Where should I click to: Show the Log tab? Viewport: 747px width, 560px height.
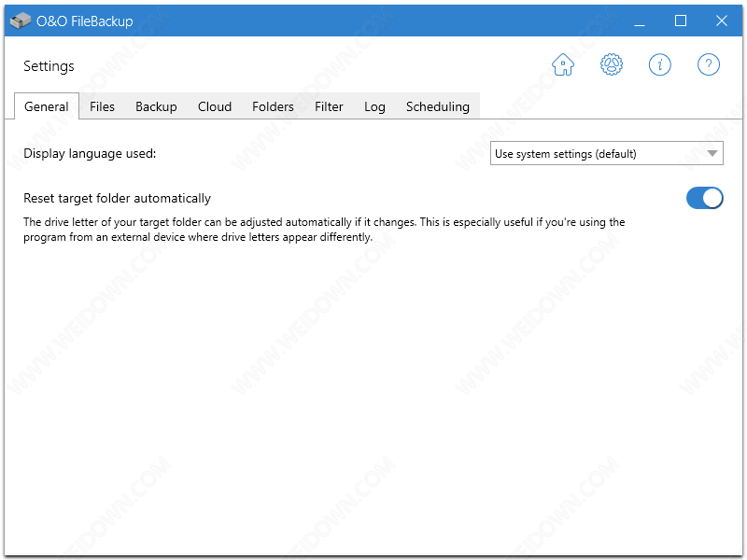(x=374, y=106)
